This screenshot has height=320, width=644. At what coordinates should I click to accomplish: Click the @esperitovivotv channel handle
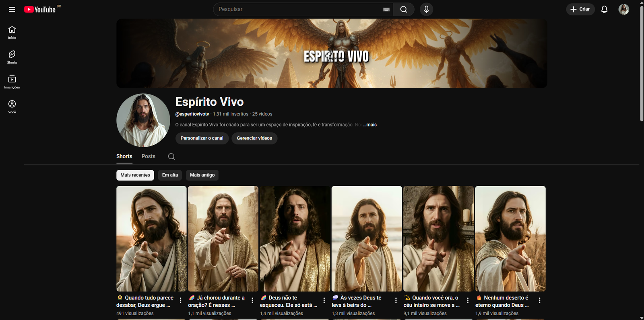tap(192, 114)
